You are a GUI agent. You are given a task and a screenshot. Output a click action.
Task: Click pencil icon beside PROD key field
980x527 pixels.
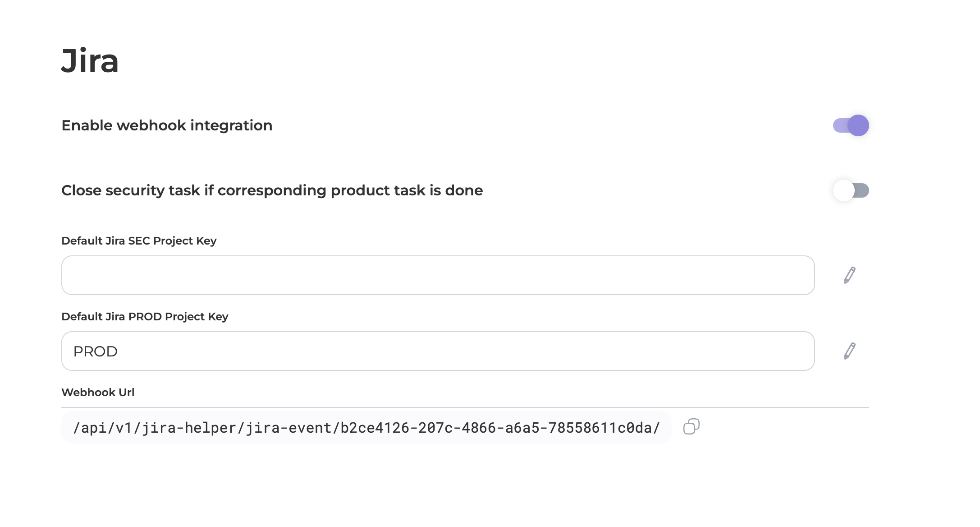click(849, 351)
